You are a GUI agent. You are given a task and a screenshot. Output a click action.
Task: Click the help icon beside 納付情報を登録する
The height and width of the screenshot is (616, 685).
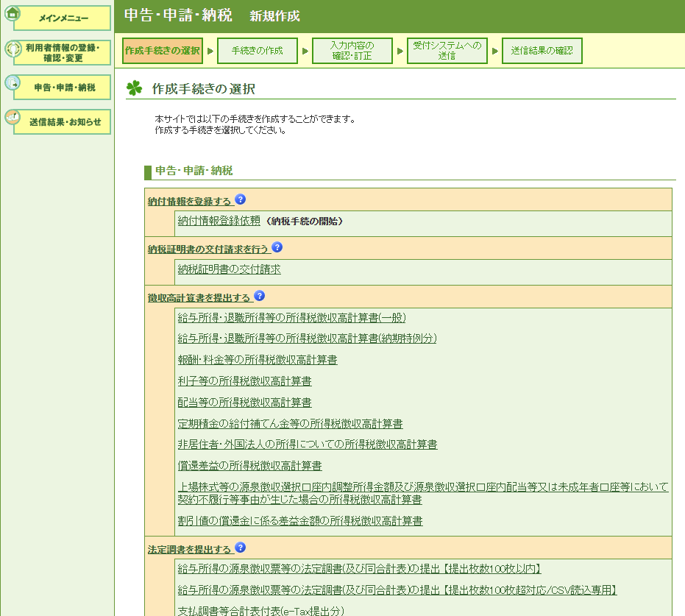[241, 199]
